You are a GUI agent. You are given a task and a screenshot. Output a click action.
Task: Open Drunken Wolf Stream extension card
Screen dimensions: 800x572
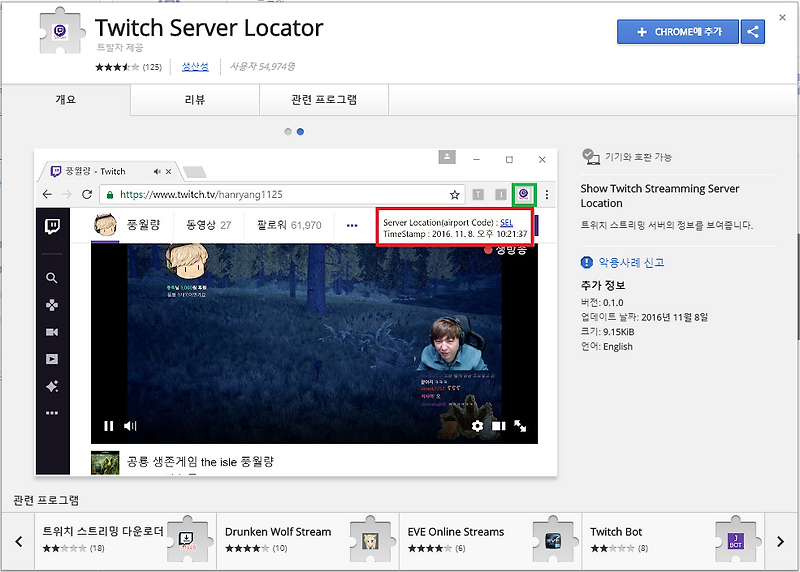pos(308,541)
